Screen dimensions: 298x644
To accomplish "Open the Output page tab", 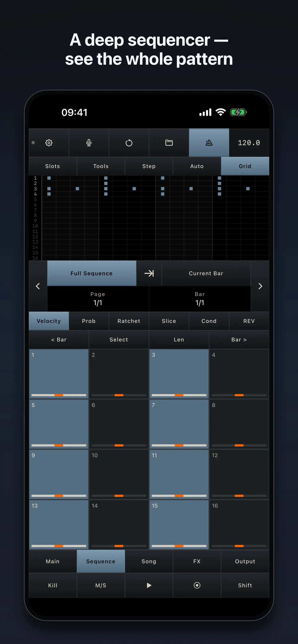I will (245, 561).
